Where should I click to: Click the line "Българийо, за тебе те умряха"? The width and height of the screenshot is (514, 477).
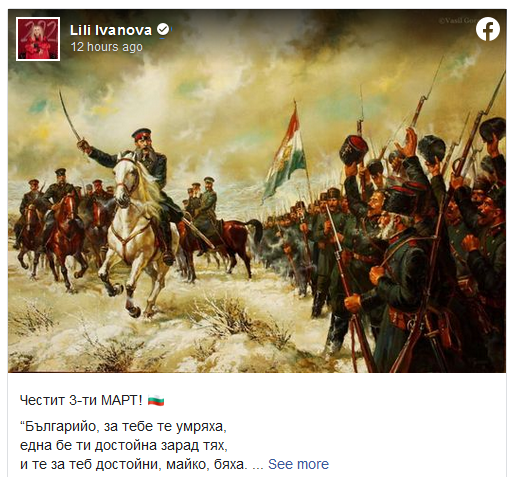click(x=123, y=426)
